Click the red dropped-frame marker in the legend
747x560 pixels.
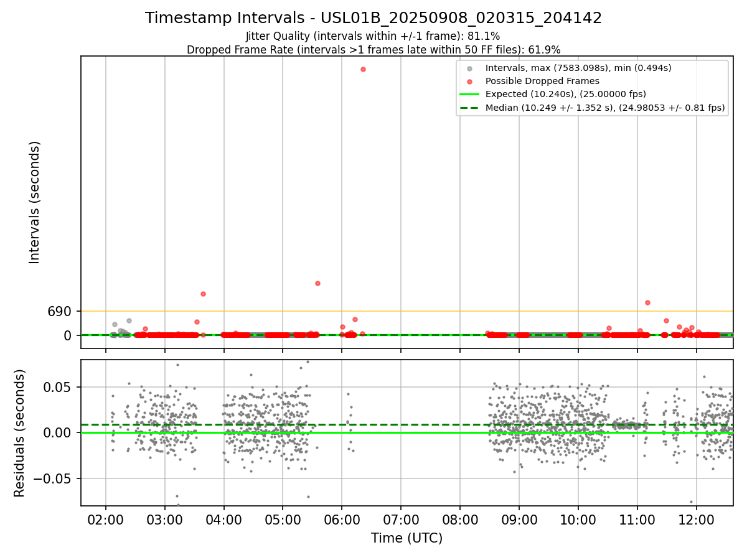[x=469, y=82]
